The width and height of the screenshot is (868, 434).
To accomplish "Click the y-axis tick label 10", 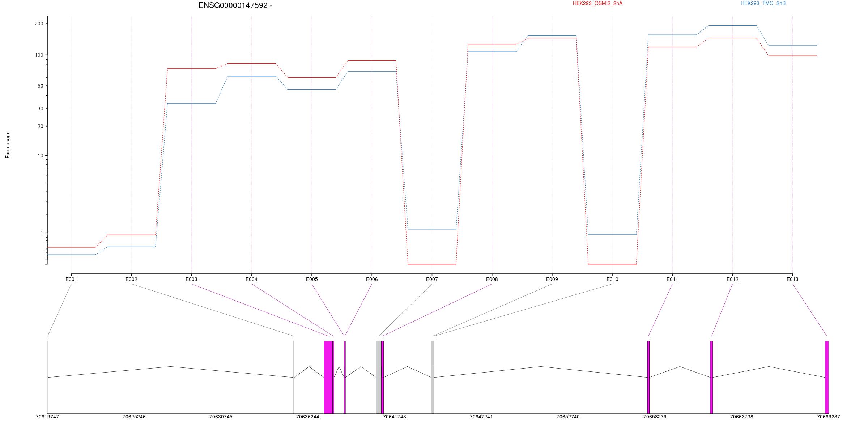I will pos(40,156).
